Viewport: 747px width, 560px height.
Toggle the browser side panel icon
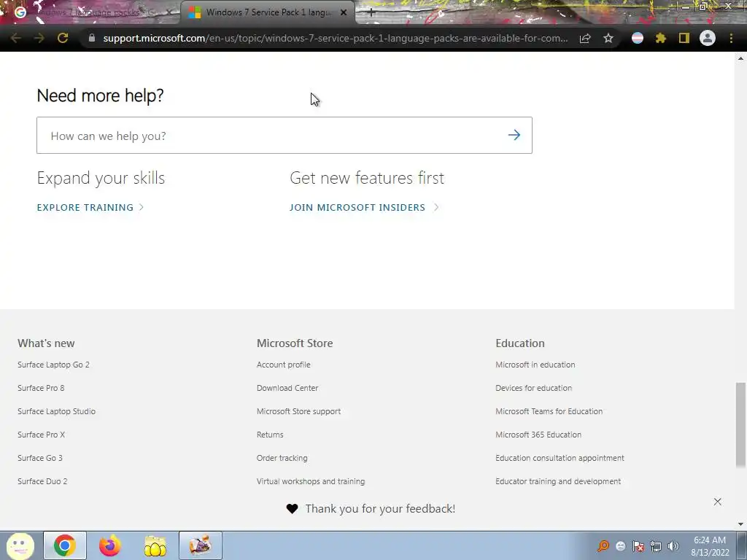[684, 38]
